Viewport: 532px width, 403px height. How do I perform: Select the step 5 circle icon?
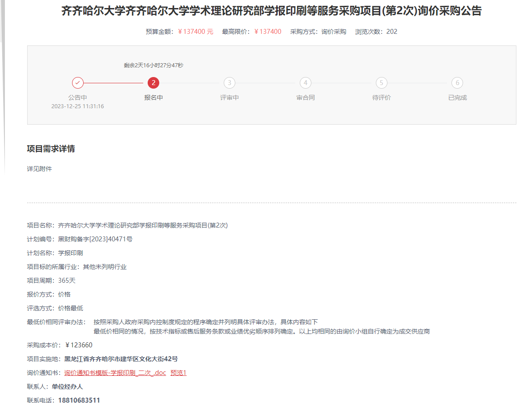(x=381, y=83)
